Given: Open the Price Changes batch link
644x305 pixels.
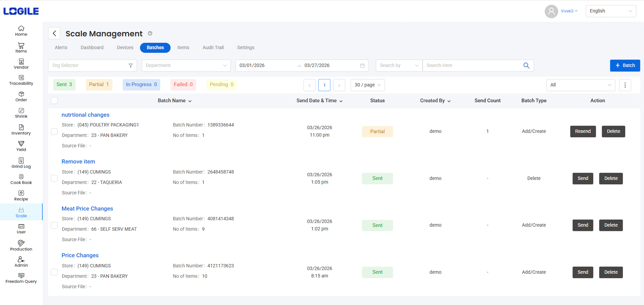Looking at the screenshot, I should click(x=80, y=255).
